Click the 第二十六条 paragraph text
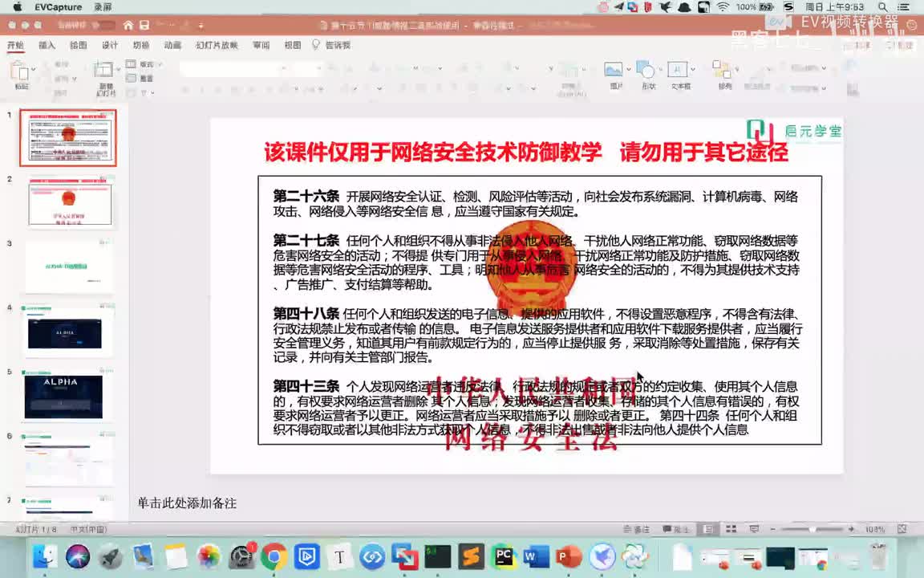 [535, 203]
